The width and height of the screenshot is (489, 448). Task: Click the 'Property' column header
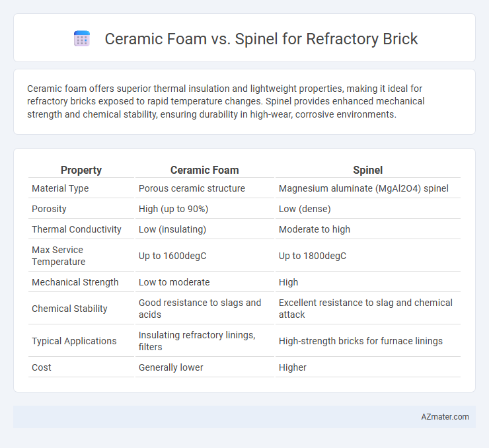[x=81, y=170]
